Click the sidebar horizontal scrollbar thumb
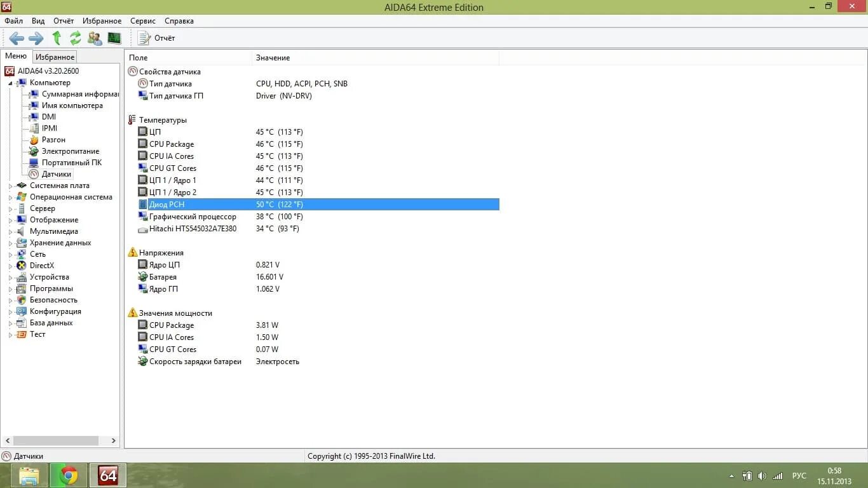Viewport: 868px width, 488px height. pyautogui.click(x=56, y=440)
